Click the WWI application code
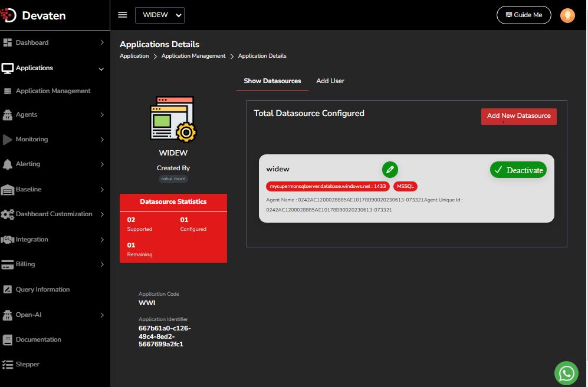Screen dimensions: 588x387 coord(147,303)
